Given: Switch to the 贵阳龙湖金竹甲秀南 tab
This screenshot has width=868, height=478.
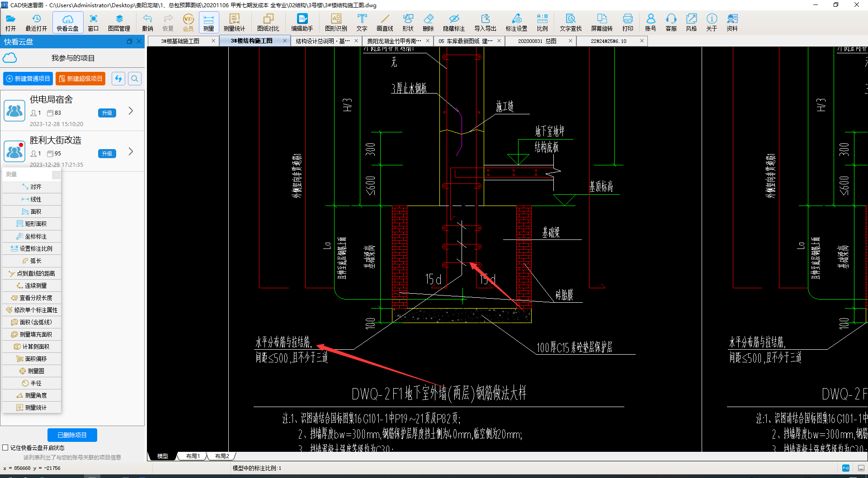Looking at the screenshot, I should (x=394, y=41).
